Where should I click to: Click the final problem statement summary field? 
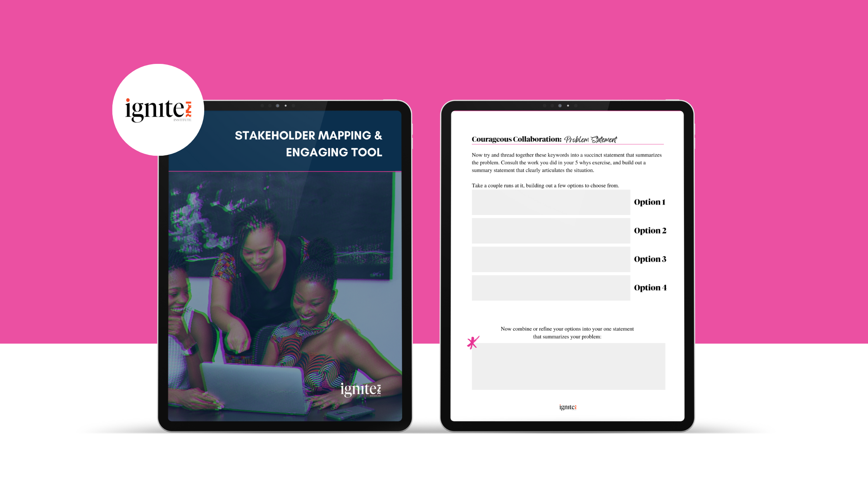point(568,366)
